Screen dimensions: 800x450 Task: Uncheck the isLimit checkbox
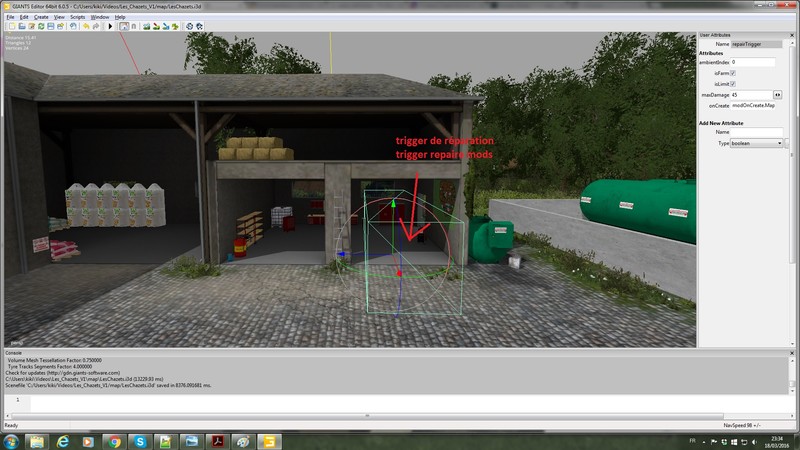[x=733, y=84]
